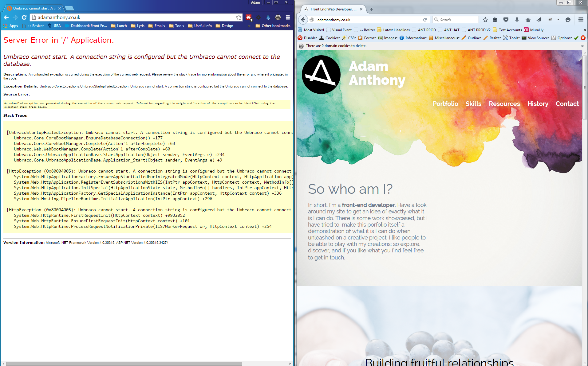The width and height of the screenshot is (588, 366).
Task: Click Chrome's horizontal scrollbar
Action: coord(124,364)
